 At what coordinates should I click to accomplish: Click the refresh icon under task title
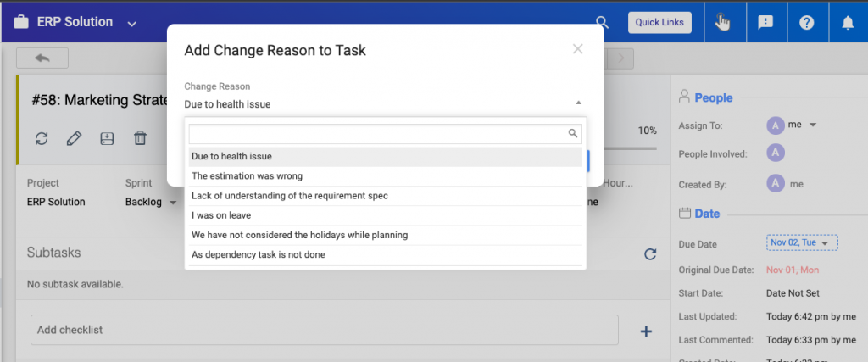(x=42, y=138)
